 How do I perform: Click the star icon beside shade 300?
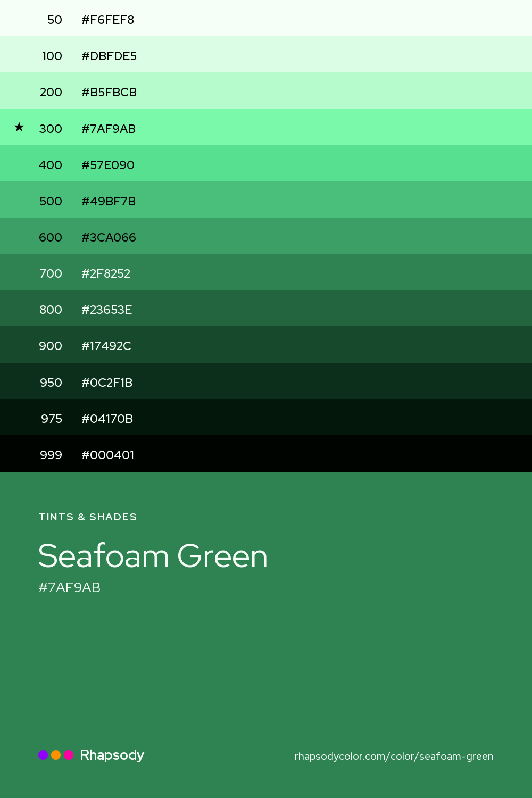pos(19,127)
